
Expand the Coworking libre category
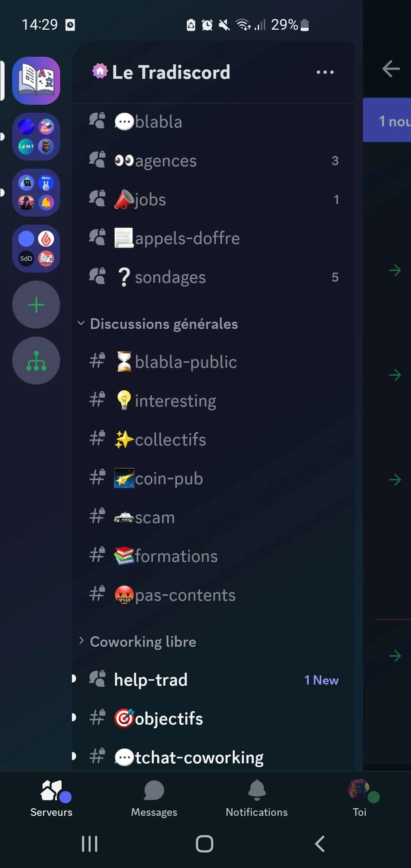(143, 642)
